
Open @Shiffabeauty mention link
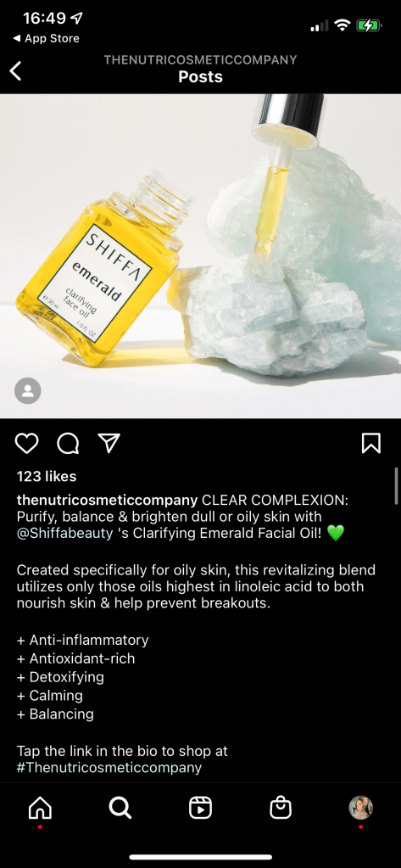coord(64,534)
